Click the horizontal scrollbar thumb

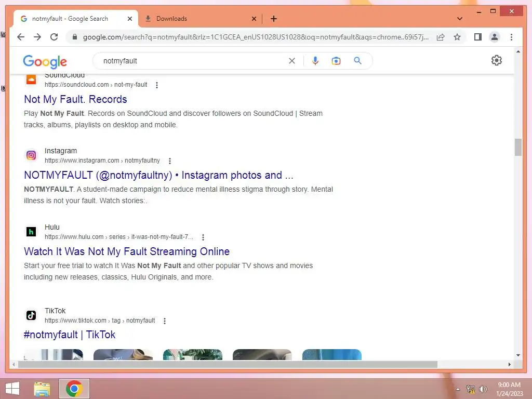228,364
